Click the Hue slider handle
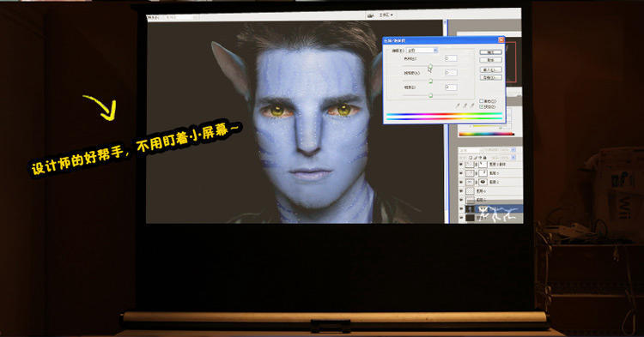 [x=430, y=66]
